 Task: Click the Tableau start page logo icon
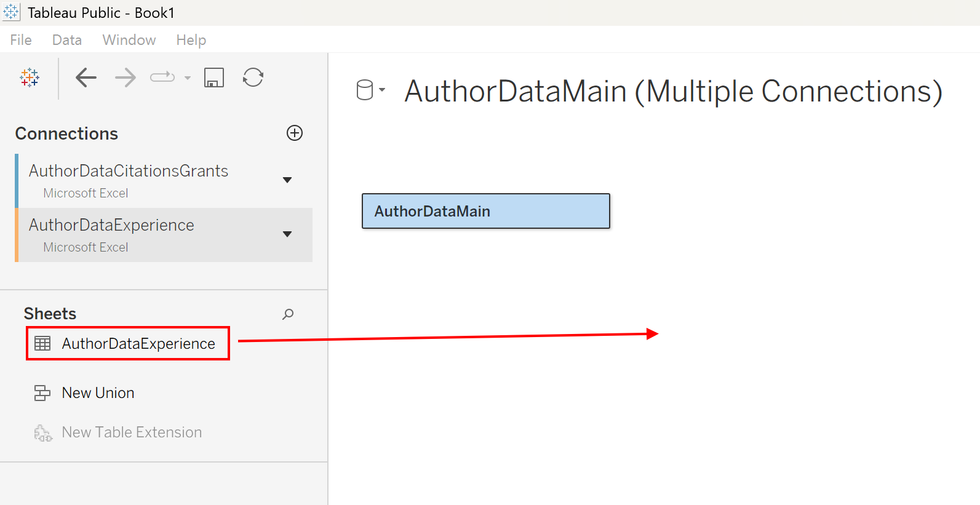[x=30, y=78]
